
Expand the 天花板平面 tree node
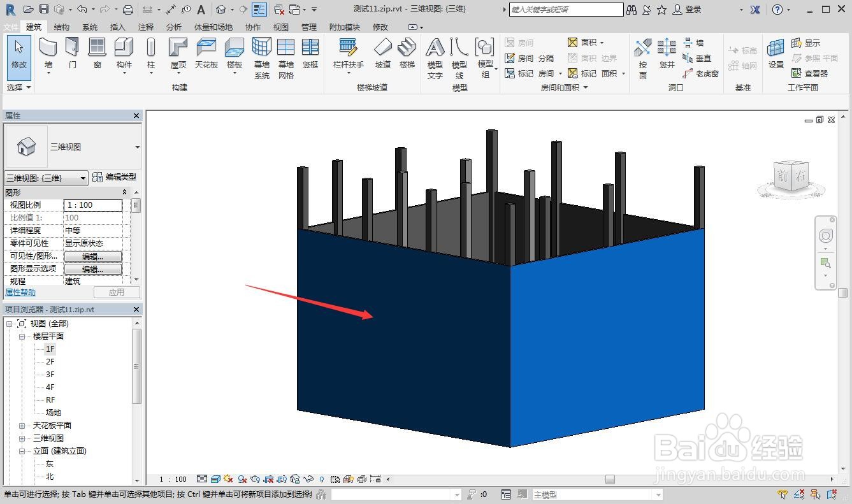[x=22, y=426]
